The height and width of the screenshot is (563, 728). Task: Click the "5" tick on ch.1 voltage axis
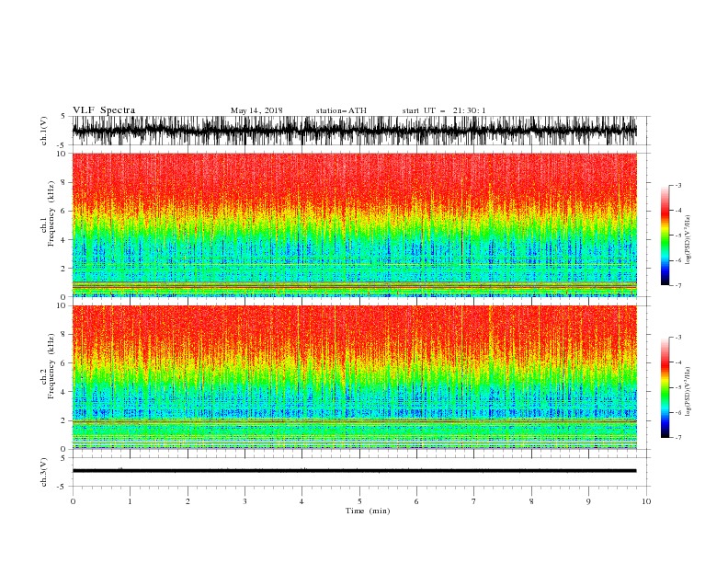(x=63, y=116)
